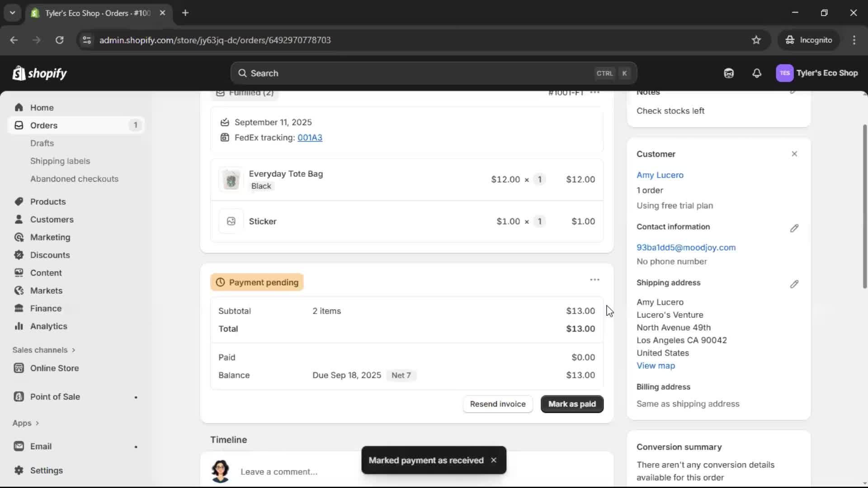Select Orders in the sidebar
This screenshot has width=868, height=488.
pyautogui.click(x=43, y=125)
